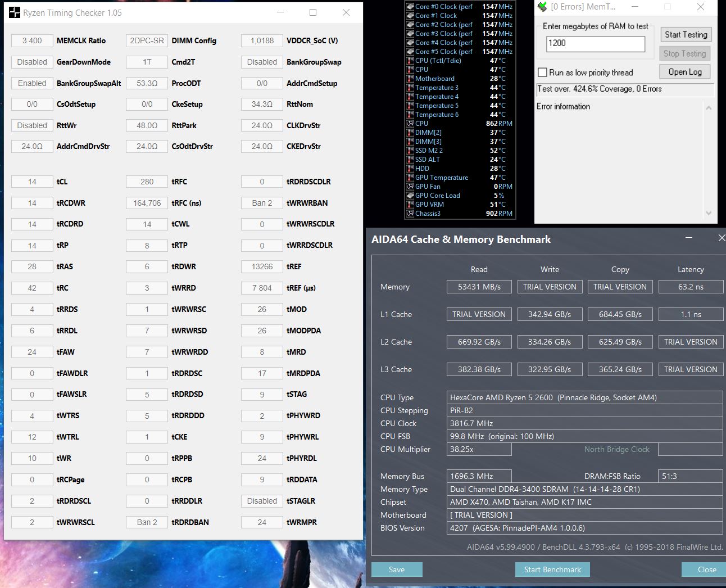The image size is (726, 588).
Task: Click the Core #0 Clock sensor icon
Action: tap(410, 7)
